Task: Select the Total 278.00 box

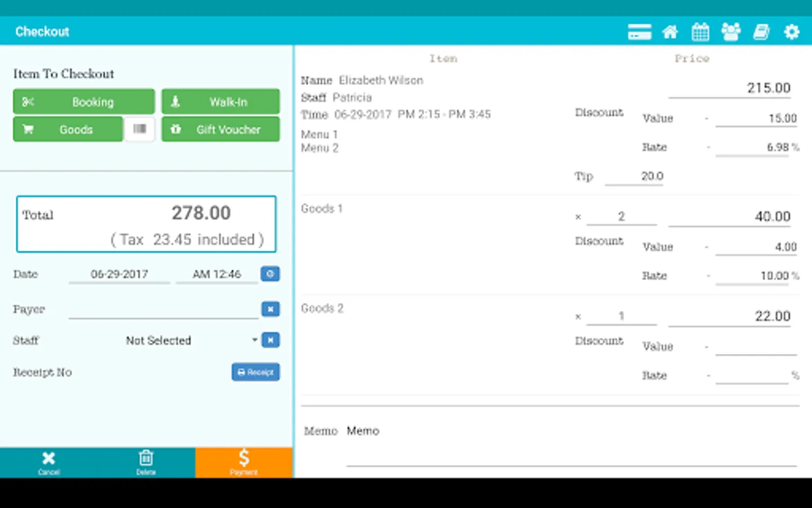Action: pos(146,224)
